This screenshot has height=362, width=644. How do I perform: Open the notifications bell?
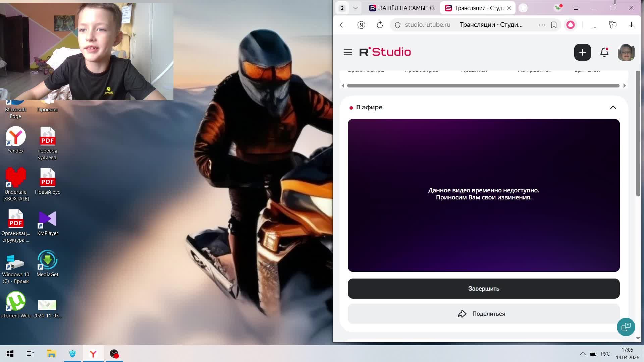pos(604,52)
